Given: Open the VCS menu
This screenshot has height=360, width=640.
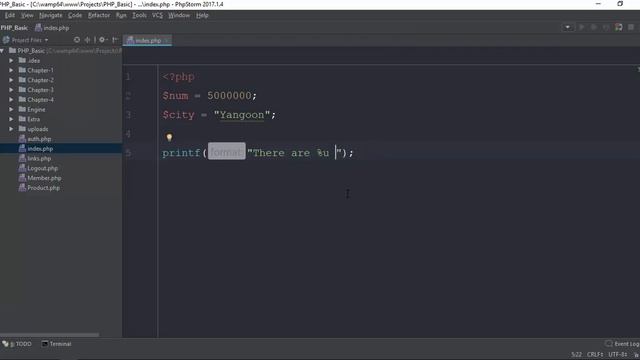Looking at the screenshot, I should click(157, 15).
